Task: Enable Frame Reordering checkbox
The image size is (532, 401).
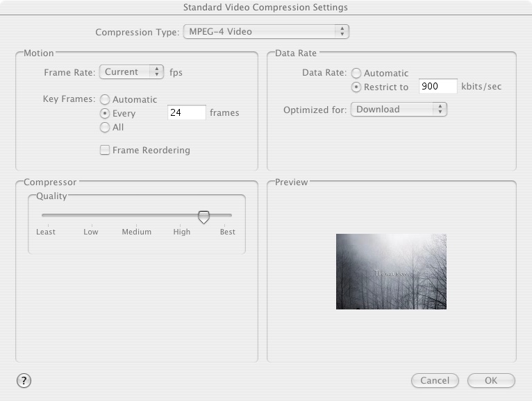Action: [x=105, y=150]
